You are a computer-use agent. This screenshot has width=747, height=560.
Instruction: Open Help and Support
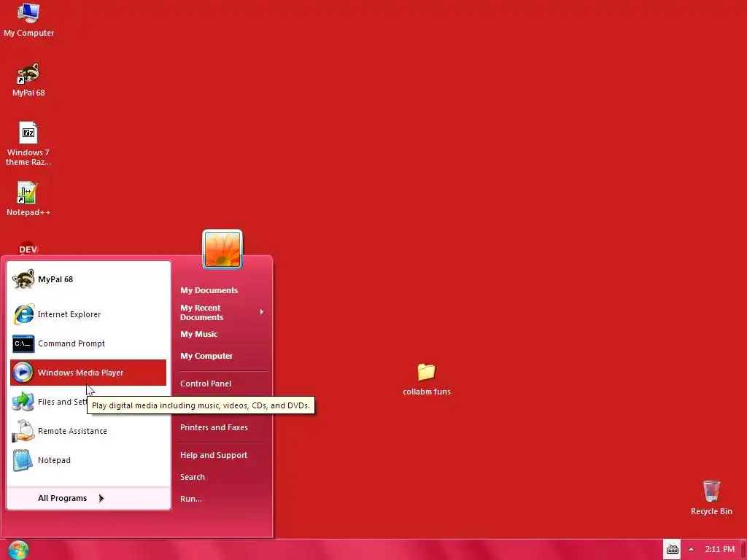point(214,455)
